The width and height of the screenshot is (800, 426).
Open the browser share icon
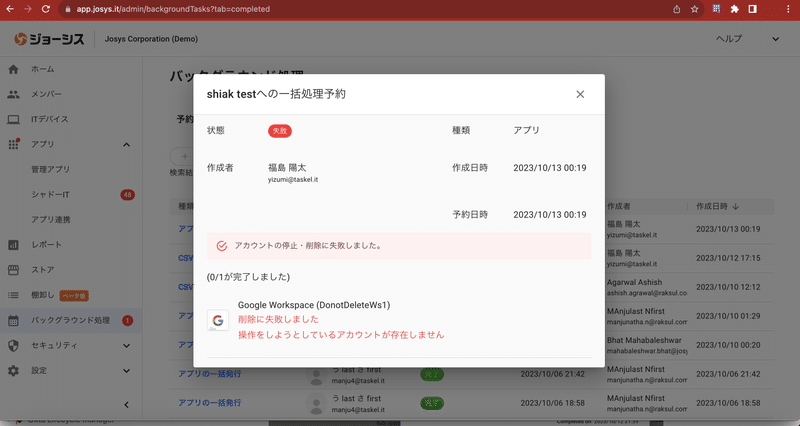click(677, 9)
